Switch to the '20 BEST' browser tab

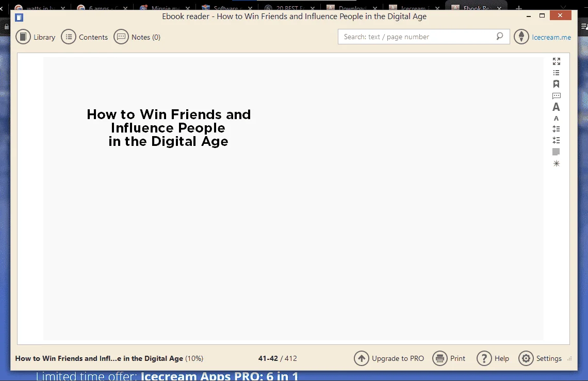point(289,7)
